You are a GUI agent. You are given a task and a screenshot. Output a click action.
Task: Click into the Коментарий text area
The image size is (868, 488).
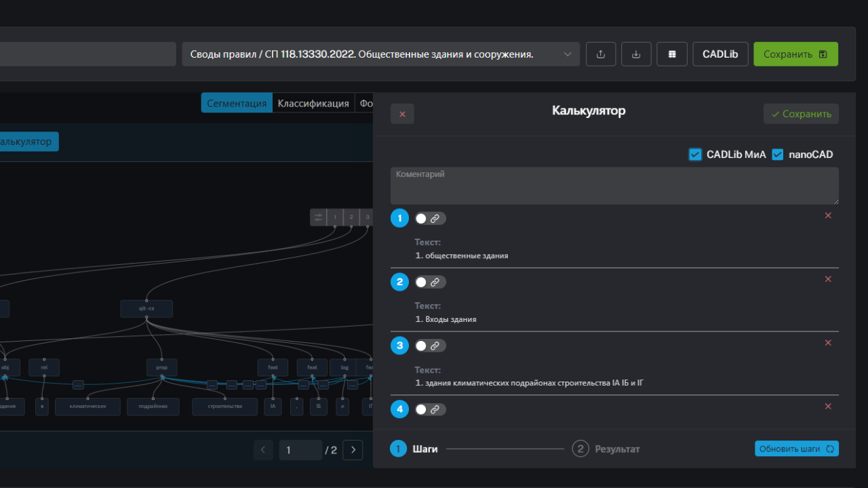[614, 186]
